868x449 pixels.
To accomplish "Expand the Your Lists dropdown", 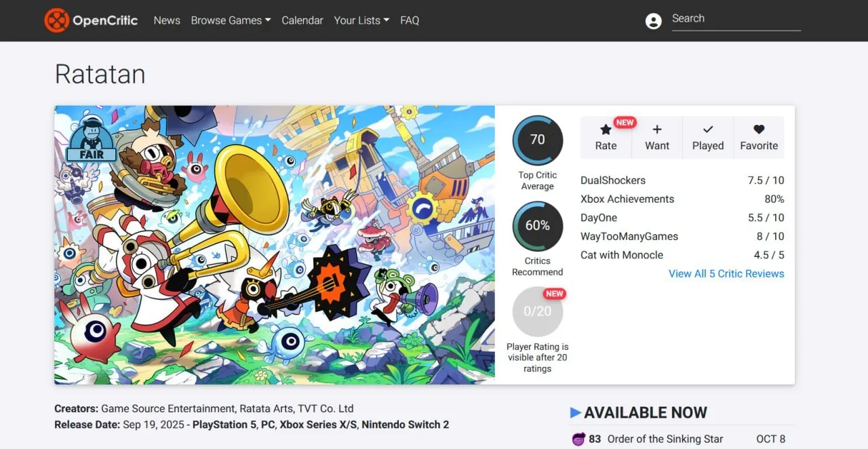I will pos(361,20).
